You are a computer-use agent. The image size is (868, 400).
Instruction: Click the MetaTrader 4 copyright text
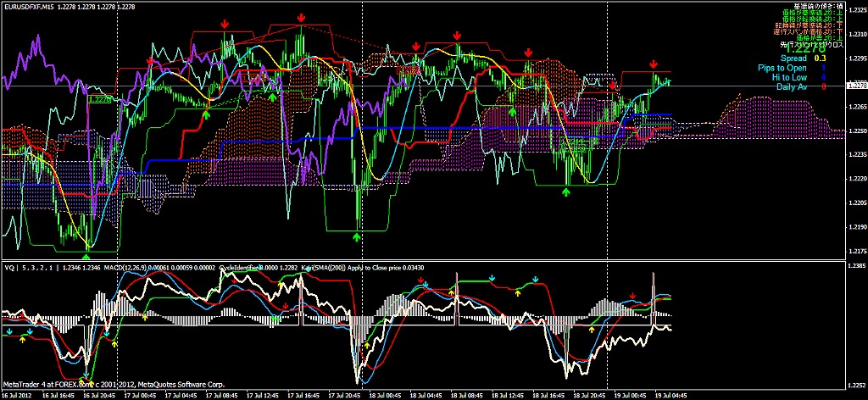click(114, 384)
